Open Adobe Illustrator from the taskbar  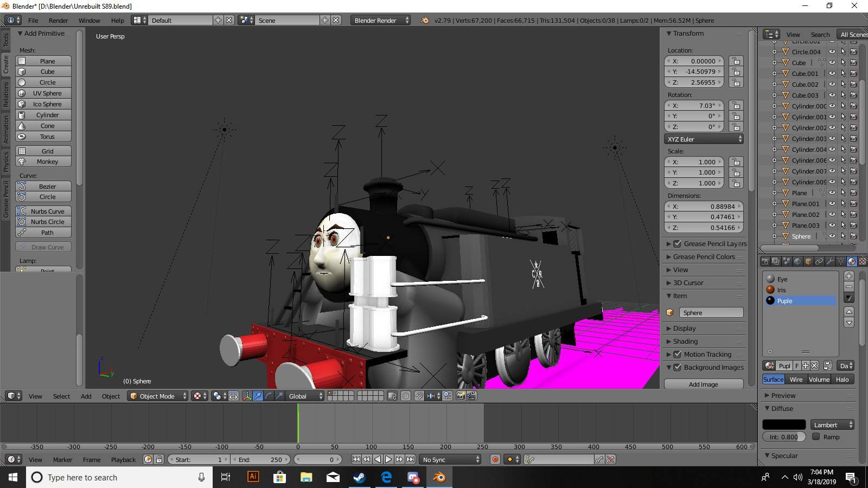click(x=253, y=477)
